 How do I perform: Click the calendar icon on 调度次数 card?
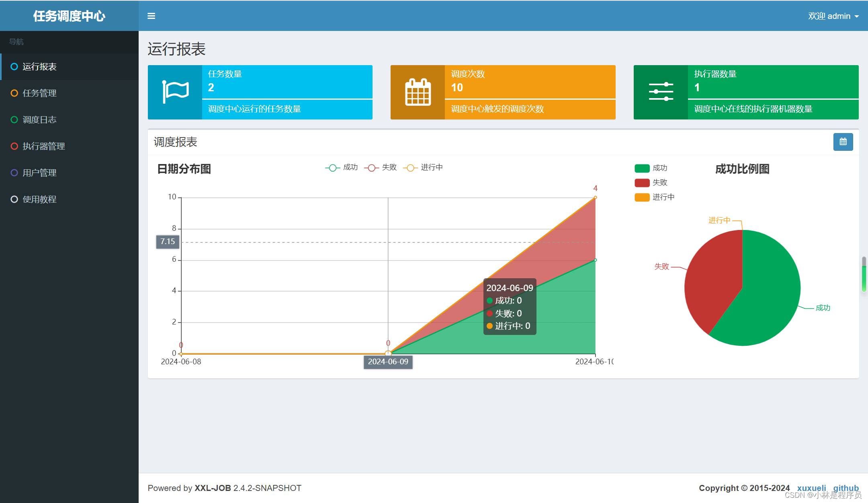[418, 92]
